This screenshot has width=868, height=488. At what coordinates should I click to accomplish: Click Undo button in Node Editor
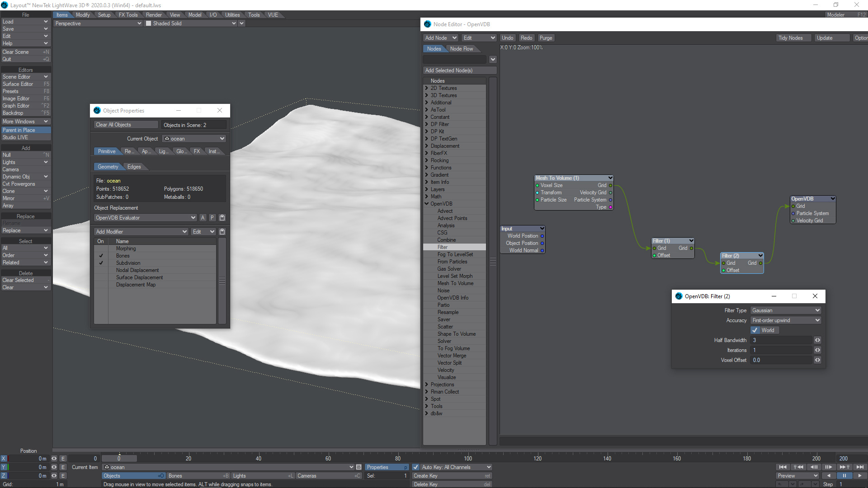click(x=507, y=38)
